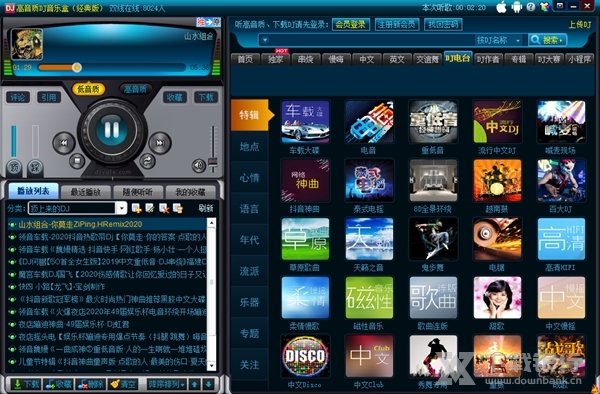Image resolution: width=600 pixels, height=394 pixels.
Task: Click the 找回密码 button
Action: 443,24
